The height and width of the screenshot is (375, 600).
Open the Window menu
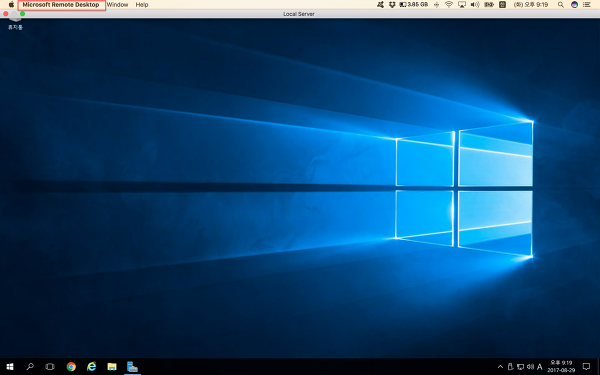tap(117, 5)
